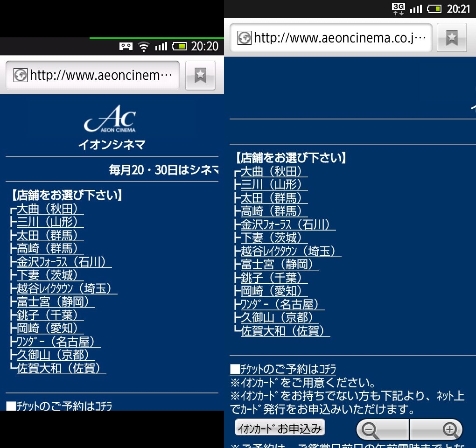Open ワンダー（名古屋）in right screen
This screenshot has height=448, width=476.
pyautogui.click(x=283, y=304)
